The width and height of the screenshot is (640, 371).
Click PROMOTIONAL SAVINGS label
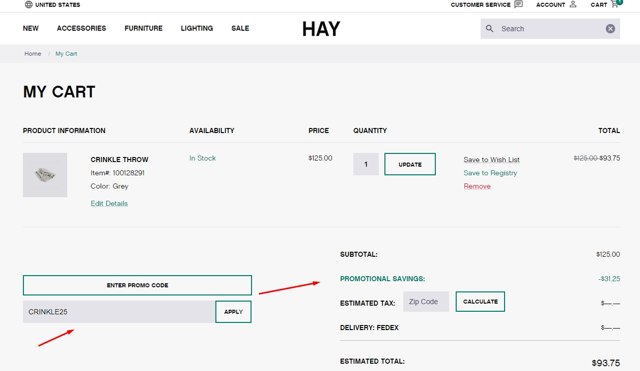[382, 279]
